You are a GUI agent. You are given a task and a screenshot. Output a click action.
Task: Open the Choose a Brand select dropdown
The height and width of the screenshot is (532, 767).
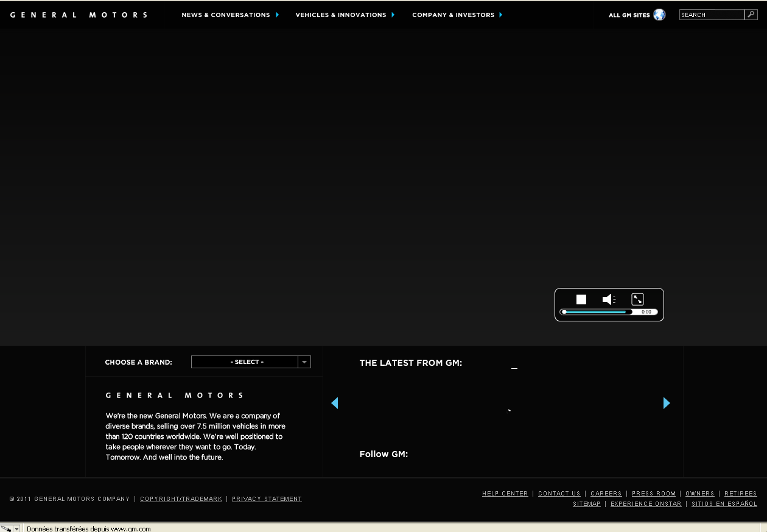pyautogui.click(x=251, y=362)
